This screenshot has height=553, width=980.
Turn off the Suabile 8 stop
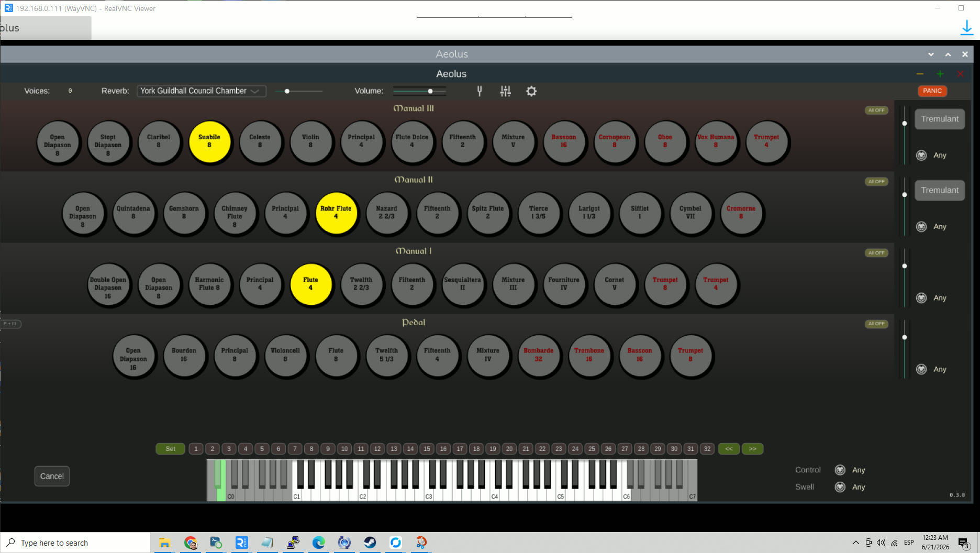pos(209,142)
